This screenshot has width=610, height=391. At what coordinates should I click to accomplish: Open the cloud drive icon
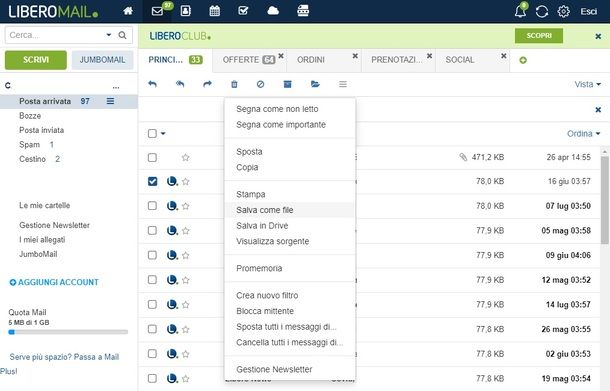[x=273, y=11]
